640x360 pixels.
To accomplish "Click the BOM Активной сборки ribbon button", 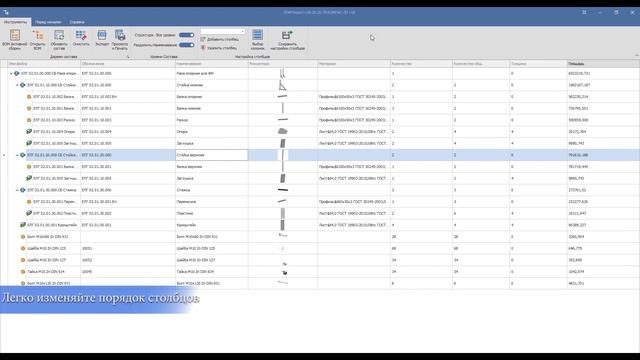I will point(15,40).
